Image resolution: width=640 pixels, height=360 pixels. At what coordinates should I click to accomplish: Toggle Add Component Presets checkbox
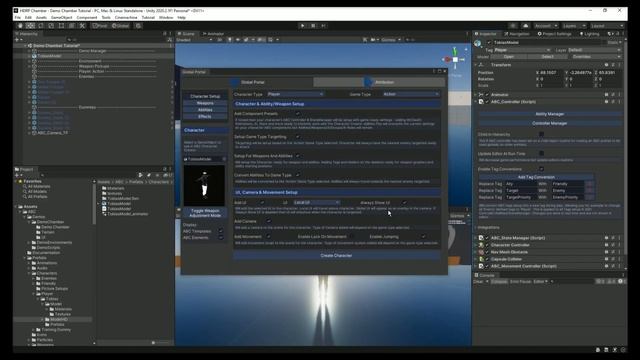click(x=298, y=114)
